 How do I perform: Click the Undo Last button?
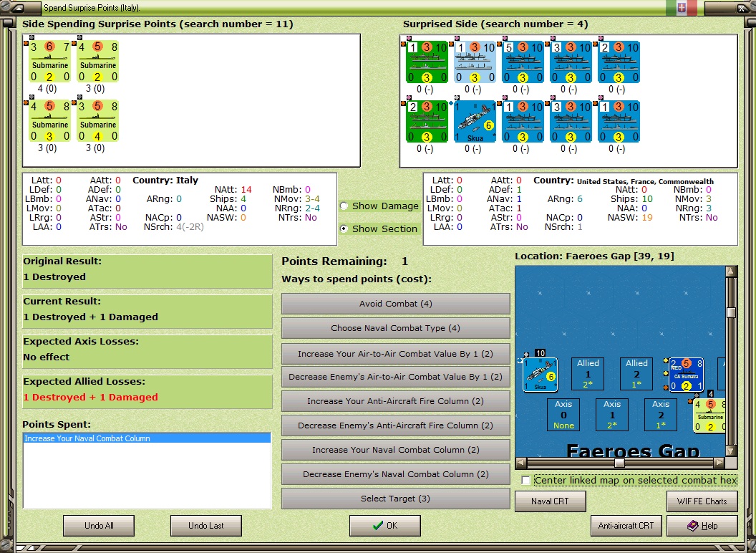(x=206, y=526)
